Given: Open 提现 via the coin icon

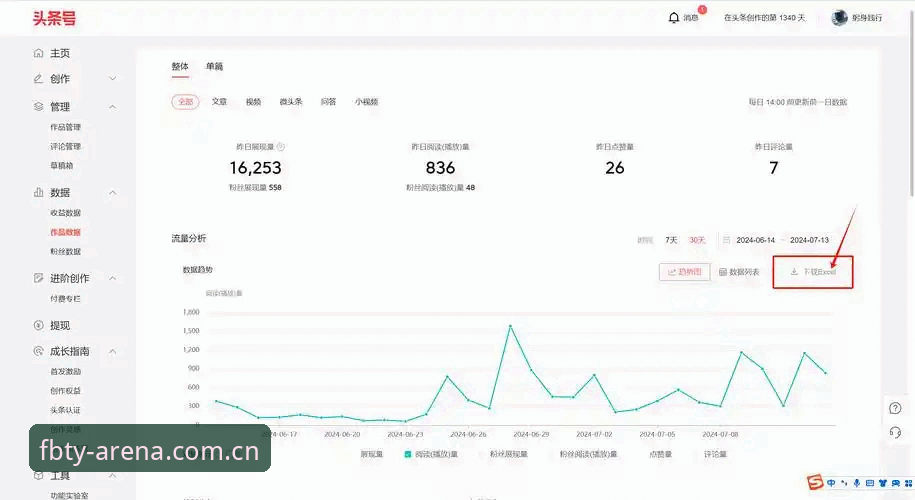Looking at the screenshot, I should [39, 325].
